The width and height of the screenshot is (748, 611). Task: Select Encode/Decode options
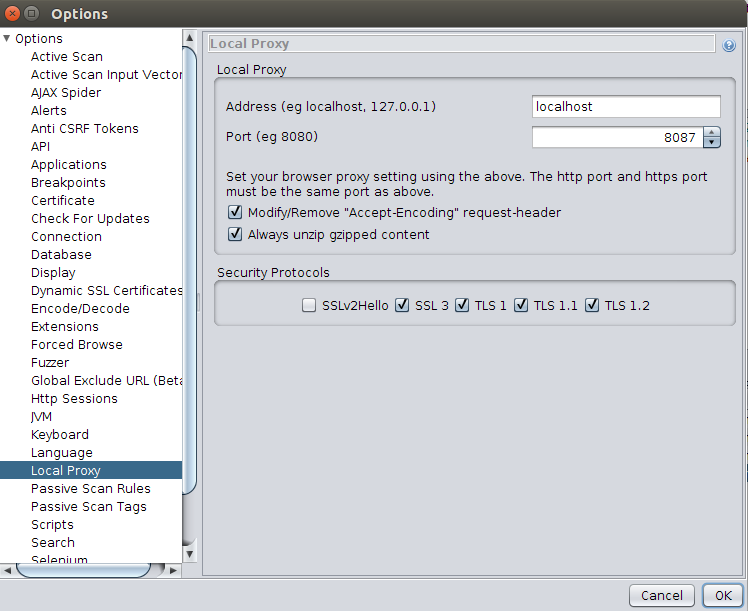pos(80,309)
